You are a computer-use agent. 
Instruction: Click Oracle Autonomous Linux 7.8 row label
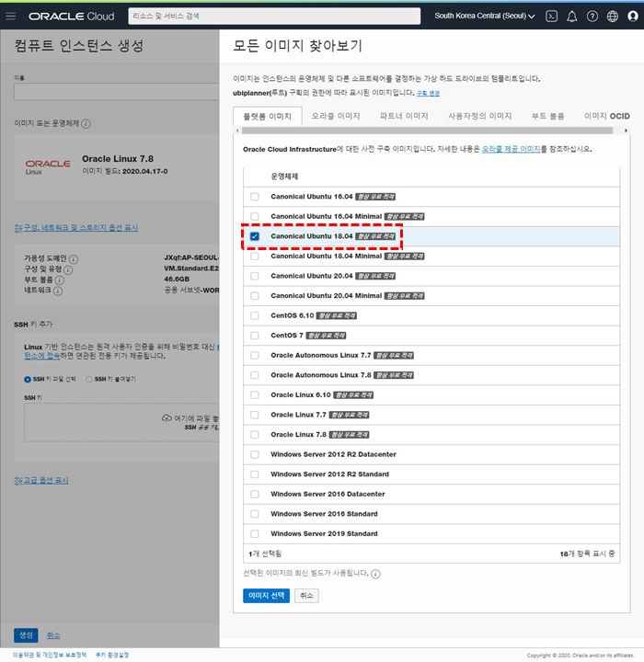pos(321,375)
